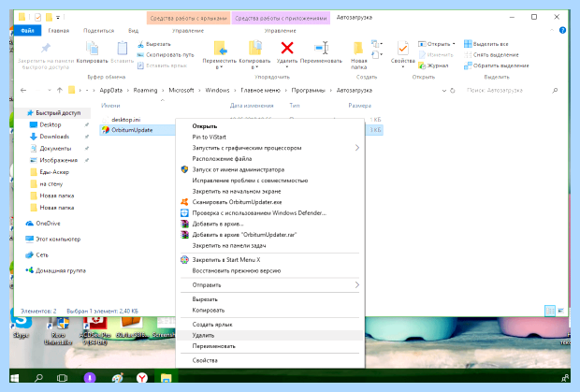Switch to the 'Вид' ribbon tab
580x392 pixels.
pos(133,31)
